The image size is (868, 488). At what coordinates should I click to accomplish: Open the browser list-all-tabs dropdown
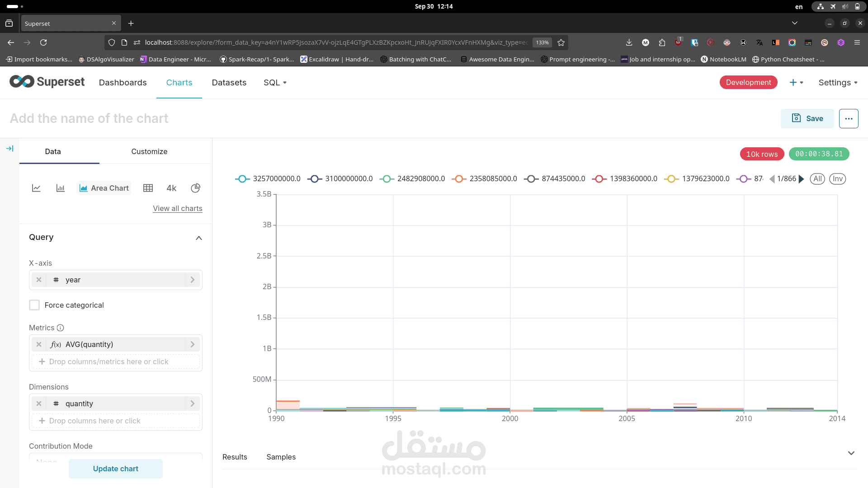795,23
